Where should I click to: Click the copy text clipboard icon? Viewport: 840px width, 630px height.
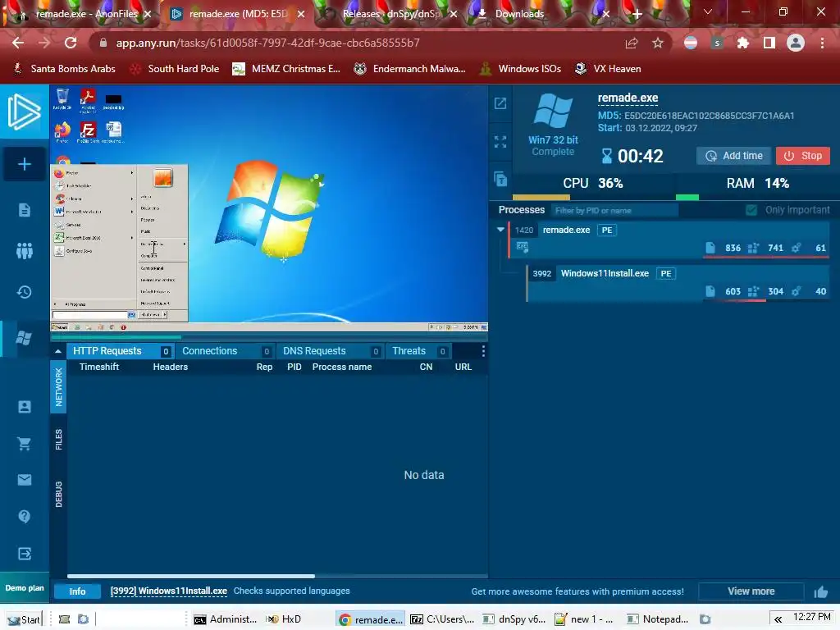pos(500,179)
